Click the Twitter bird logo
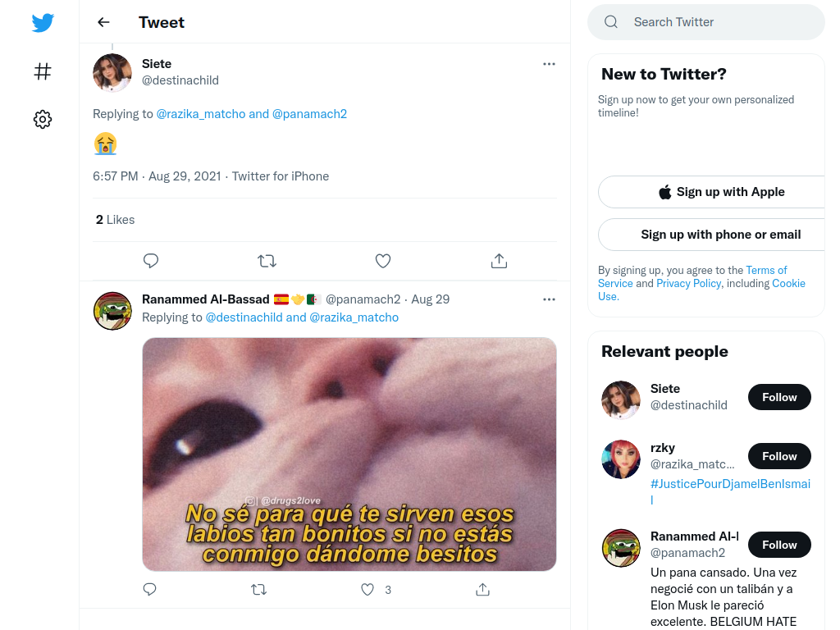Screen dimensions: 840x630 click(x=43, y=23)
